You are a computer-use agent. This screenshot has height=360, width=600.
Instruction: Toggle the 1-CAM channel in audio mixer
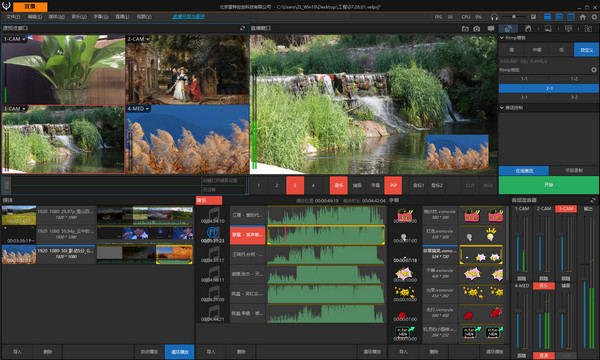coord(522,209)
